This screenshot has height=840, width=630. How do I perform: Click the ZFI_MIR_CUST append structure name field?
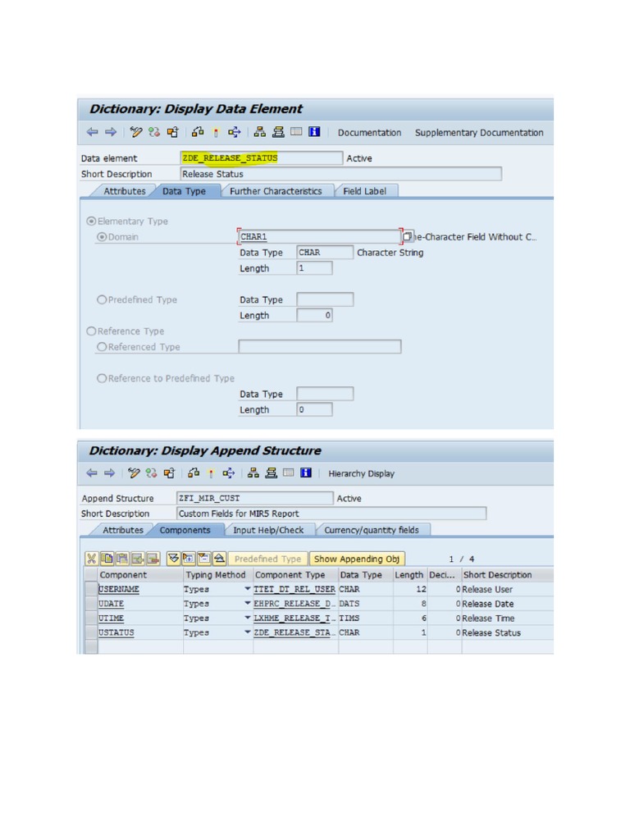pos(253,498)
